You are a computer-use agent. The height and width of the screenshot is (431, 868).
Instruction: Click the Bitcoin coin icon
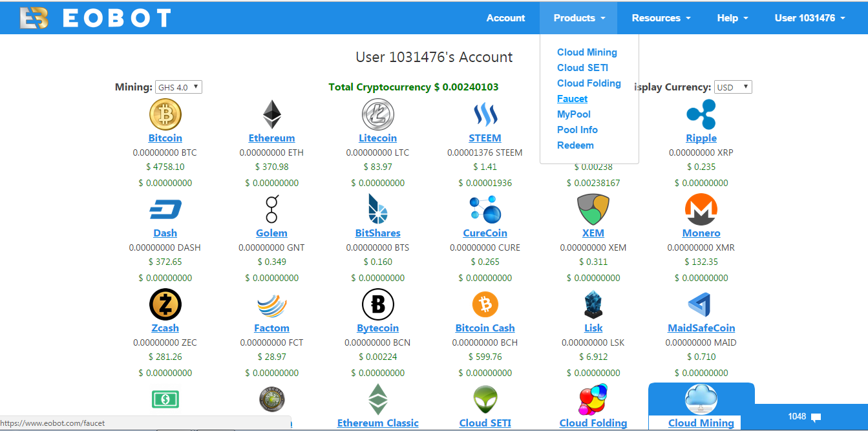coord(165,115)
